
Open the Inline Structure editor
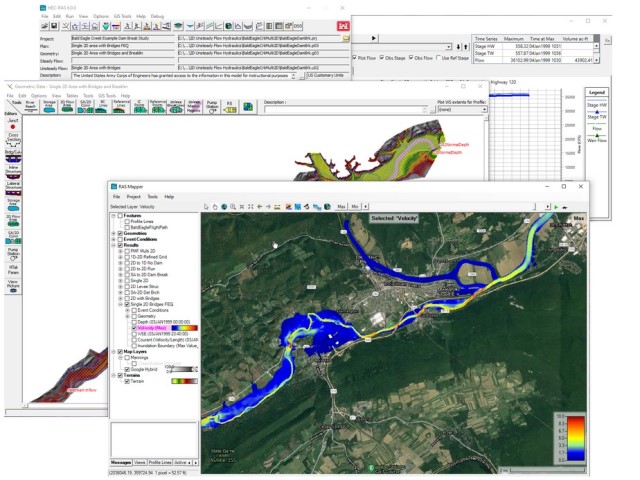coord(13,172)
